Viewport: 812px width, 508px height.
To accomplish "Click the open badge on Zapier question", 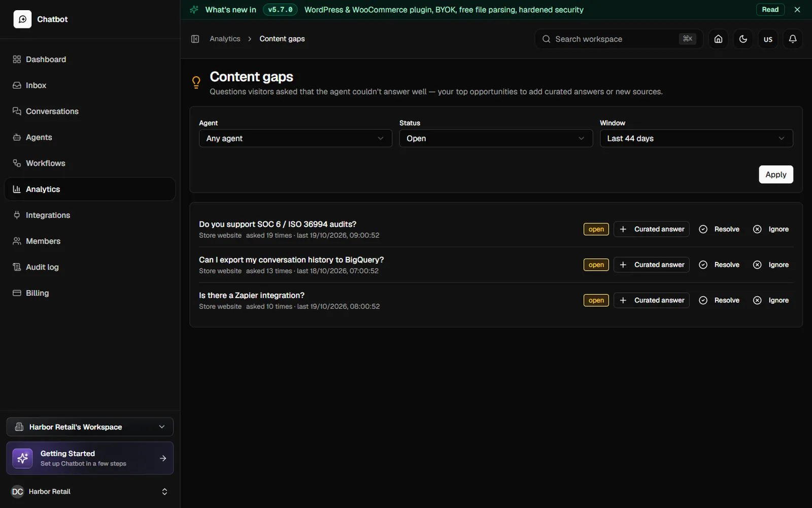I will (x=596, y=300).
